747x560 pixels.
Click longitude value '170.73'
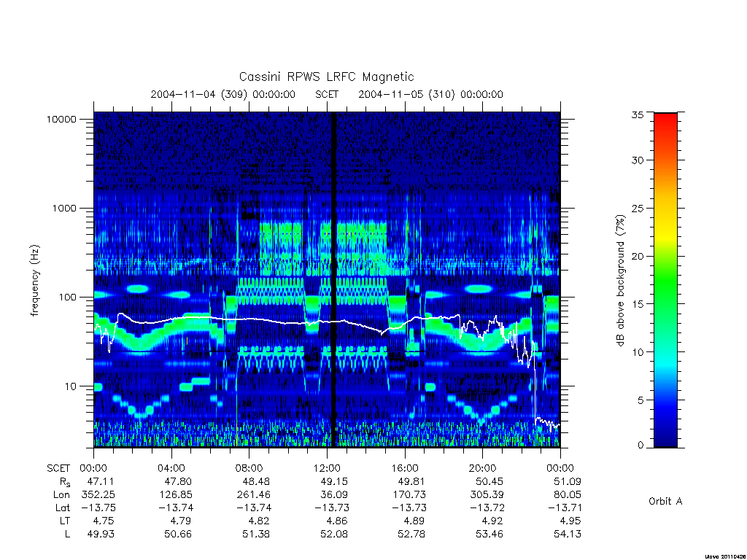(x=409, y=495)
